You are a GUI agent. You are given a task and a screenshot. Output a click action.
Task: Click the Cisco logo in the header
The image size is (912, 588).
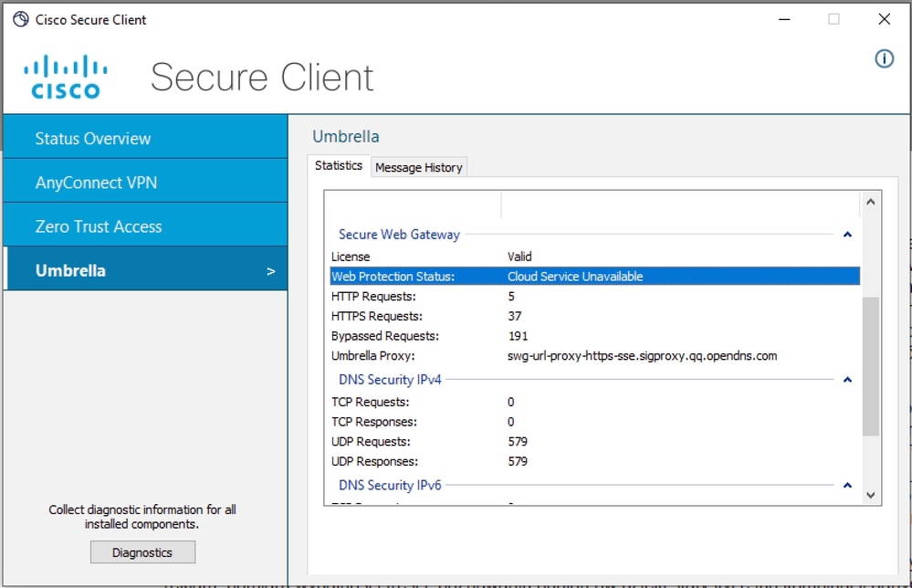coord(65,77)
